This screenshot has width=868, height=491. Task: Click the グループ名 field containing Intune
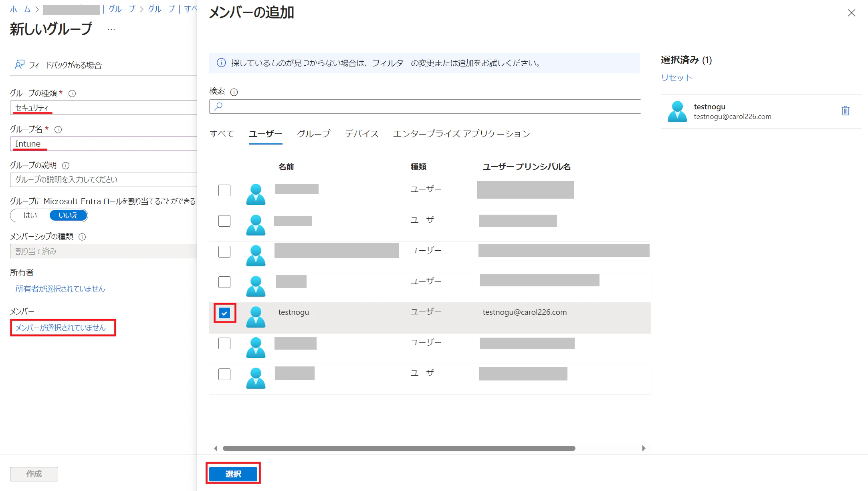[x=103, y=144]
